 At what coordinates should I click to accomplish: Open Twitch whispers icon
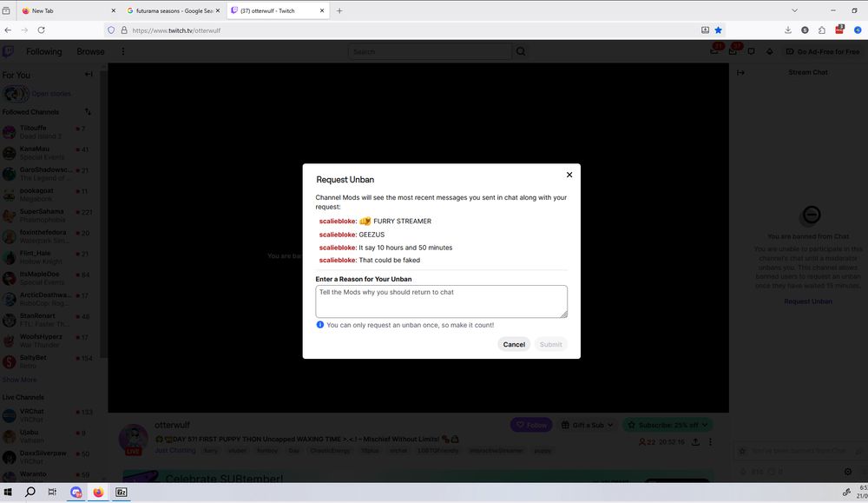point(751,51)
